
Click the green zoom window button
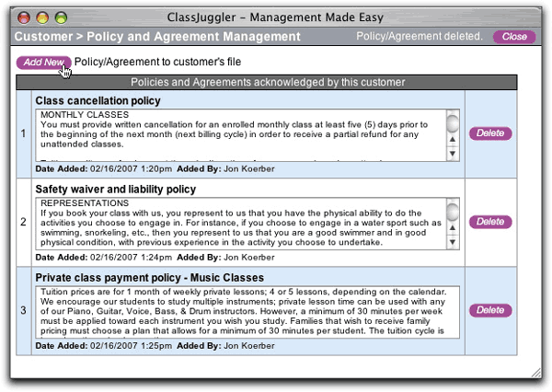62,17
